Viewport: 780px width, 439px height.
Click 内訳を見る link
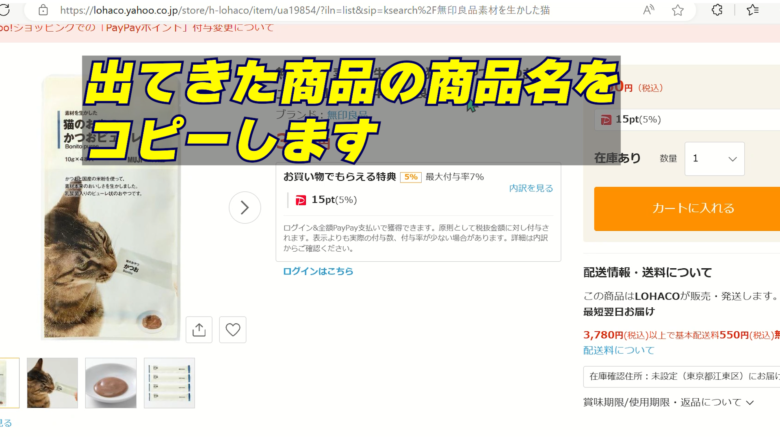point(530,188)
